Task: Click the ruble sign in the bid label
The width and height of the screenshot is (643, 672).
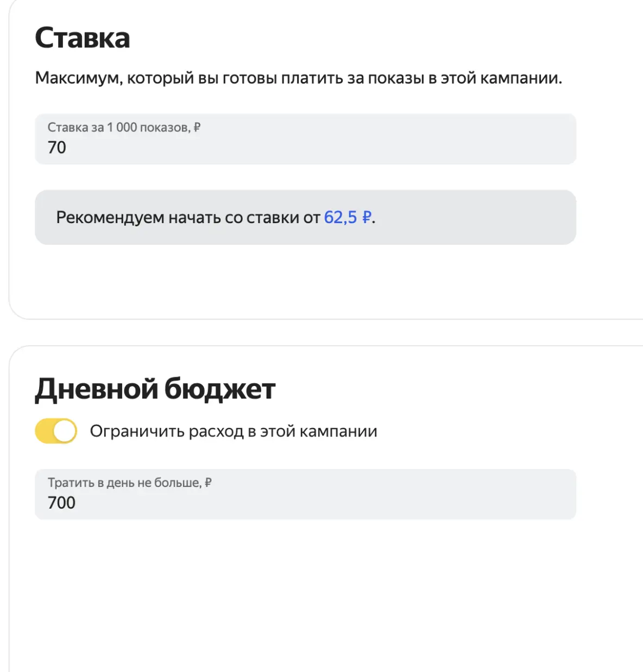Action: tap(197, 128)
